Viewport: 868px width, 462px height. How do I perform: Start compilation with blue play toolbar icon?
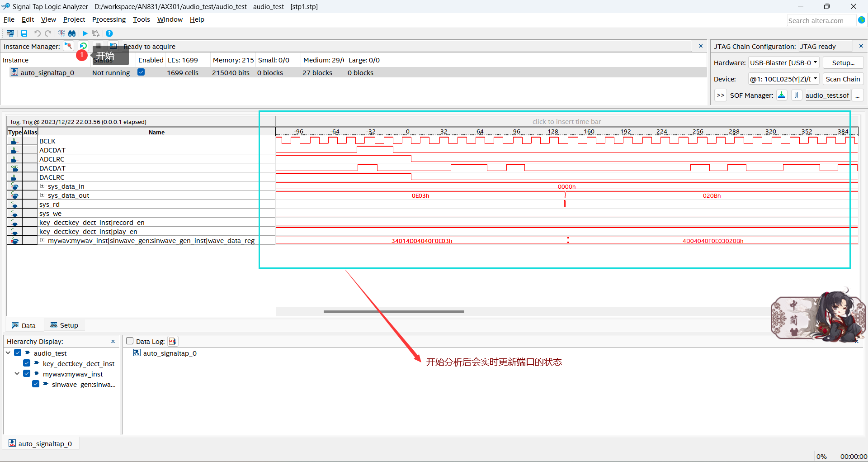pos(85,33)
